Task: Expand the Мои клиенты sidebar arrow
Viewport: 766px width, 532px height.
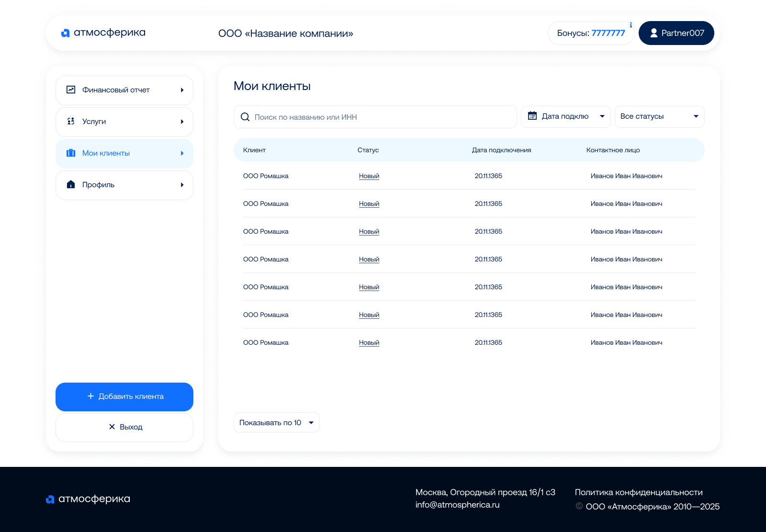Action: click(182, 153)
